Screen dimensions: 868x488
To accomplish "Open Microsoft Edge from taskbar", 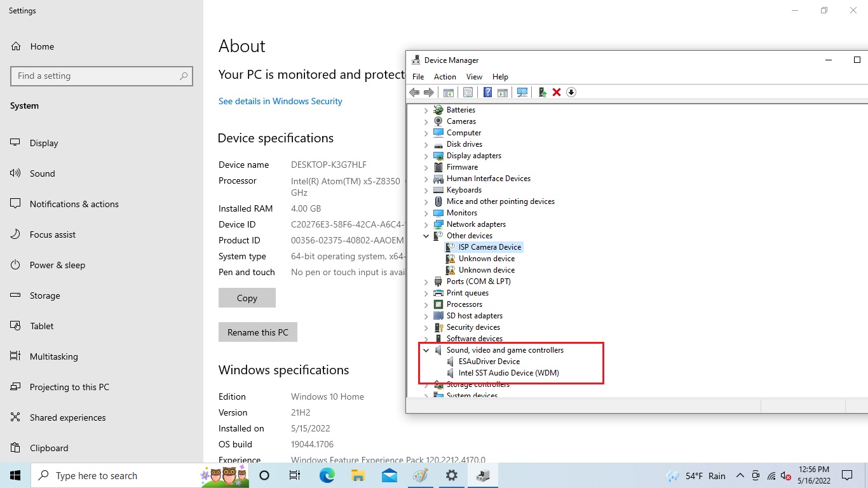I will (x=327, y=475).
